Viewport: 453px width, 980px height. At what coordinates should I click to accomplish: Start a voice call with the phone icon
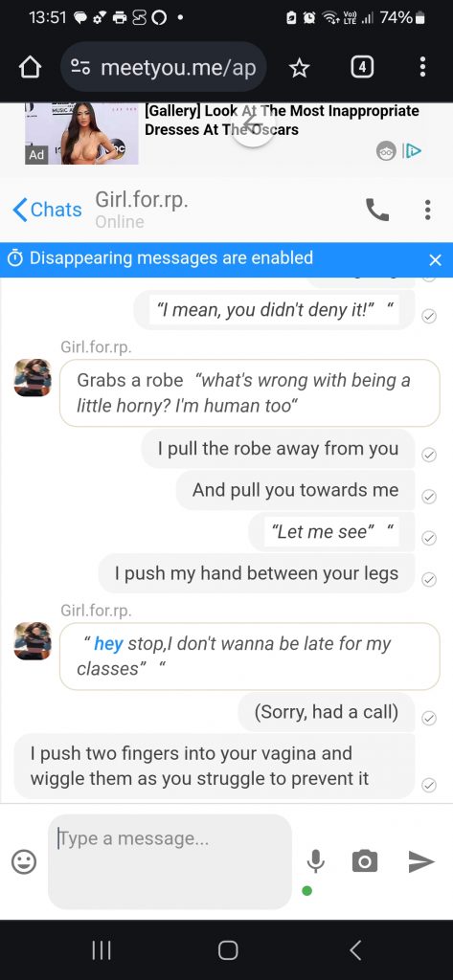point(376,210)
